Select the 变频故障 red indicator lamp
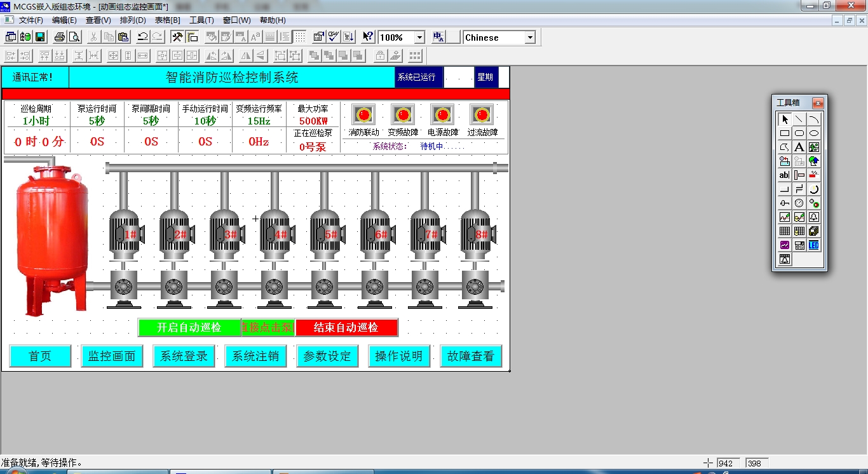This screenshot has width=868, height=474. click(x=403, y=115)
